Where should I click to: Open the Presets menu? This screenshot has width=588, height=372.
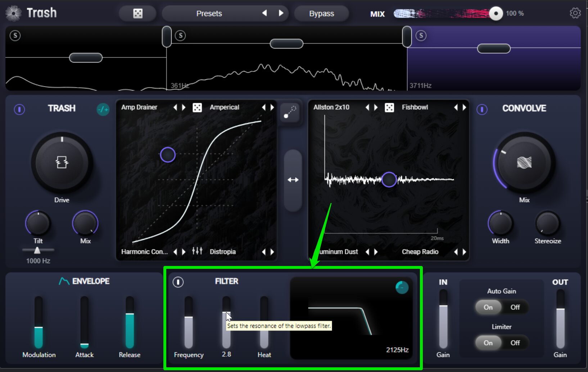click(x=209, y=14)
